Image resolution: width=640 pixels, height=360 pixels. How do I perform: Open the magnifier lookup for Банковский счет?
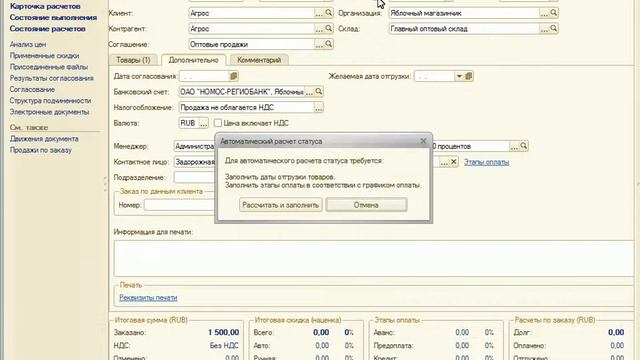[319, 92]
